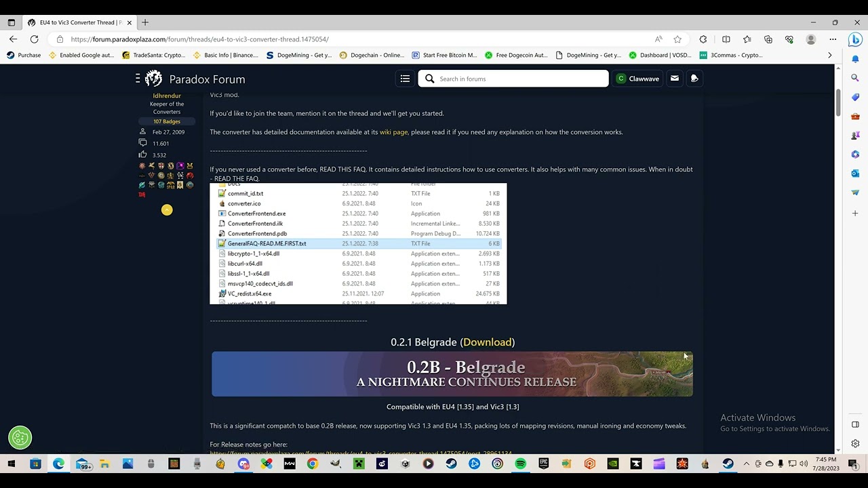Add a sidebar app plus button
Screen dimensions: 868x488
(856, 213)
